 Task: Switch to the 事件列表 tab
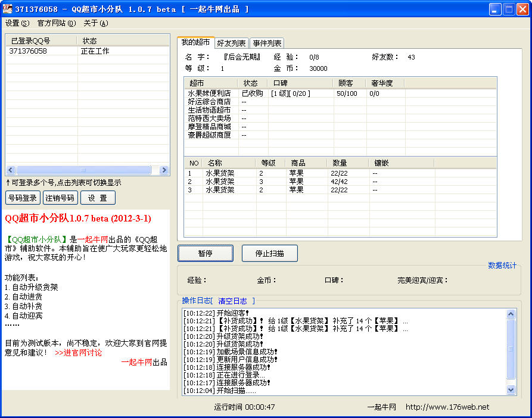coord(268,43)
